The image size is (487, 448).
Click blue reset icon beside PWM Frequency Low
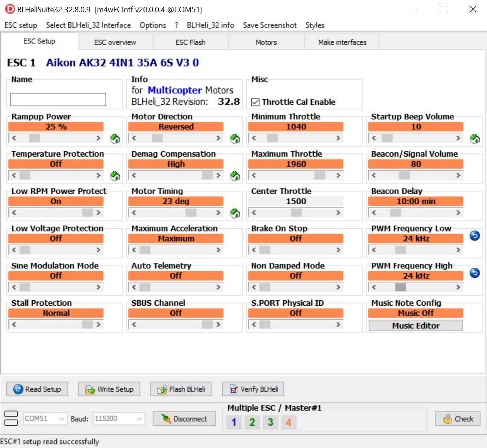(474, 236)
